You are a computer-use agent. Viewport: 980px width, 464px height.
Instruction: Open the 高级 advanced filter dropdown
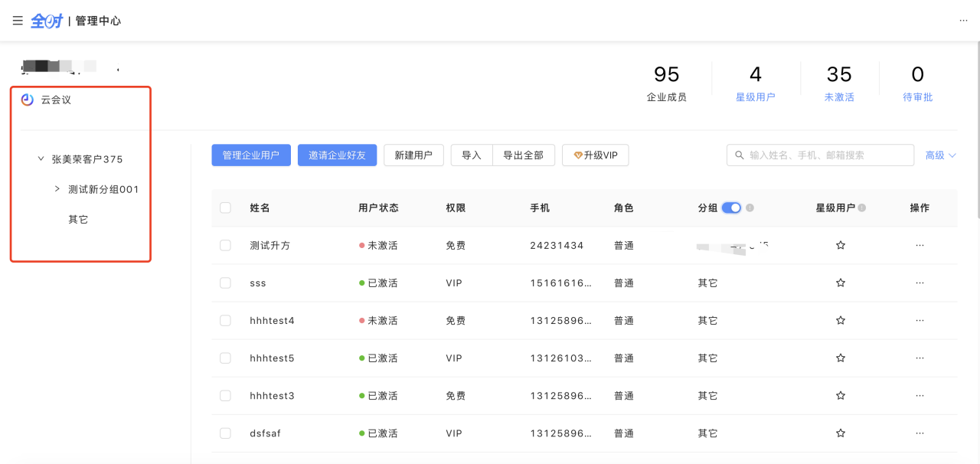tap(941, 155)
